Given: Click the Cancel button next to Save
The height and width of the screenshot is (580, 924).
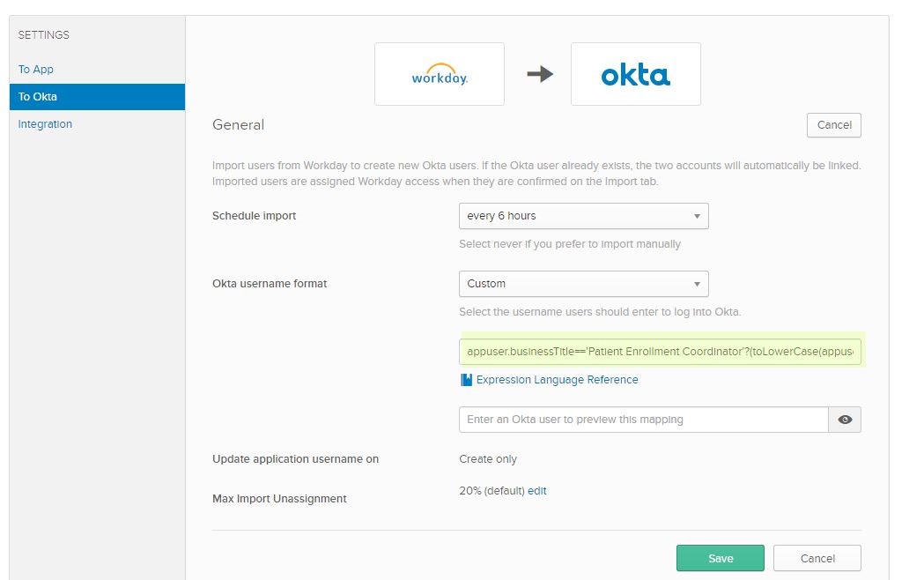Looking at the screenshot, I should (817, 558).
